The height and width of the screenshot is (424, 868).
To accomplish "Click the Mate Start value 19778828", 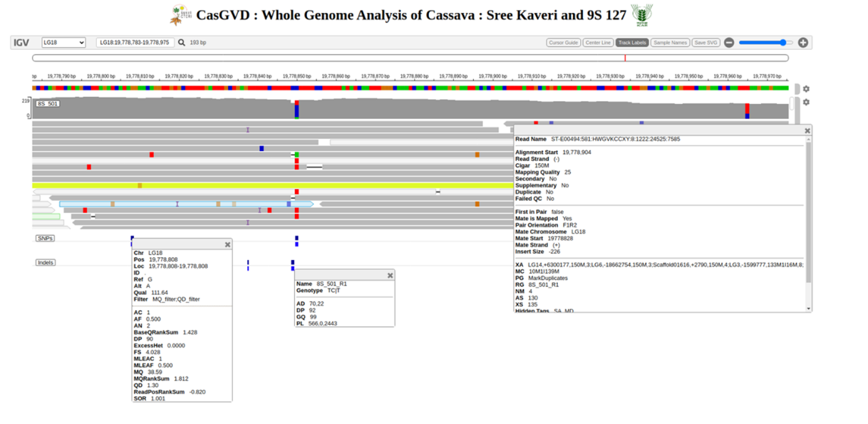I will pos(560,239).
